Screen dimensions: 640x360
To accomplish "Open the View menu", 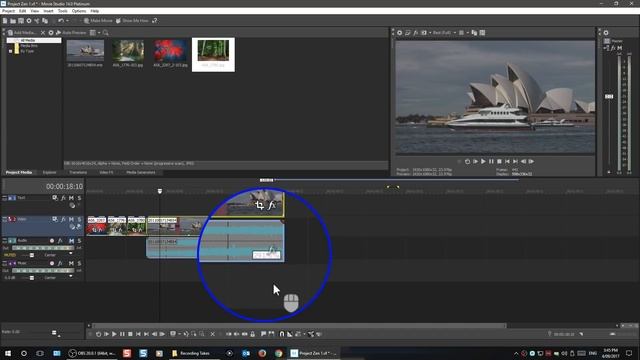I will click(35, 11).
